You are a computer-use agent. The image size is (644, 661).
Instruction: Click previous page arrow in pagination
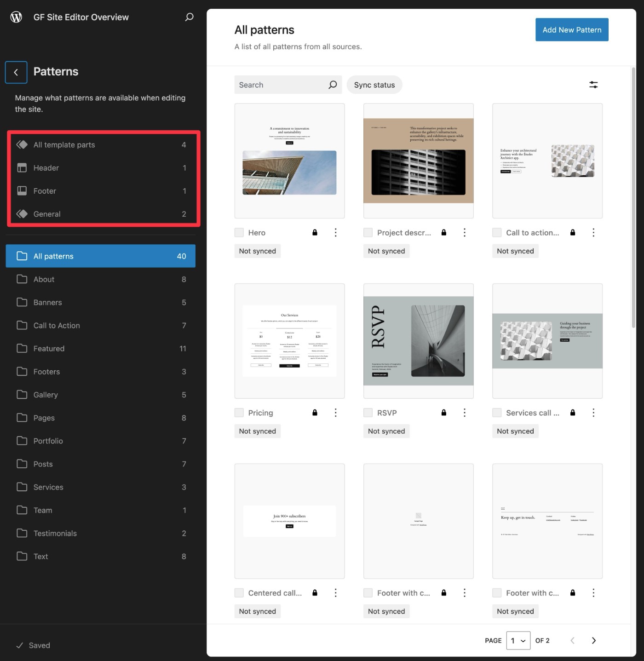tap(572, 640)
